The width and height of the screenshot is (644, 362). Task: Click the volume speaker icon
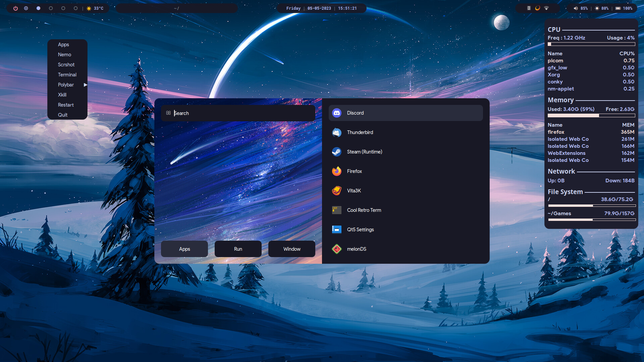(576, 8)
